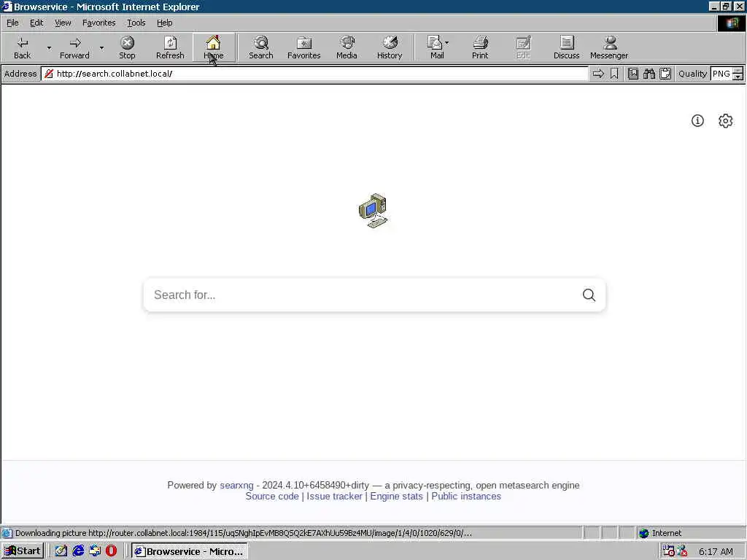Launch Opera from quick launch
747x560 pixels.
[111, 551]
